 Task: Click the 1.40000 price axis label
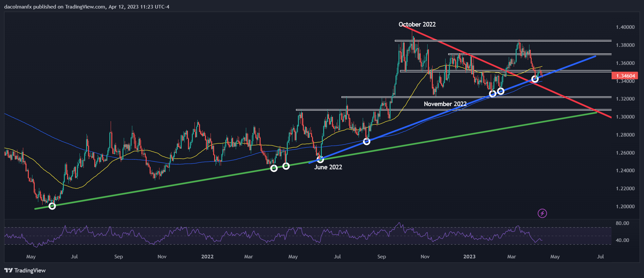(625, 27)
